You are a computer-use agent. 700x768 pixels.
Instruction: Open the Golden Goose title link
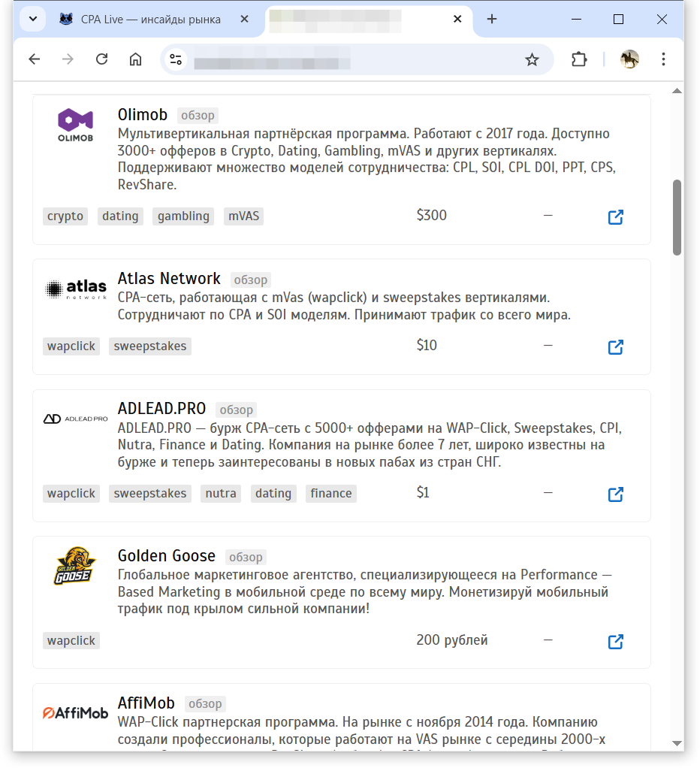[x=167, y=556]
